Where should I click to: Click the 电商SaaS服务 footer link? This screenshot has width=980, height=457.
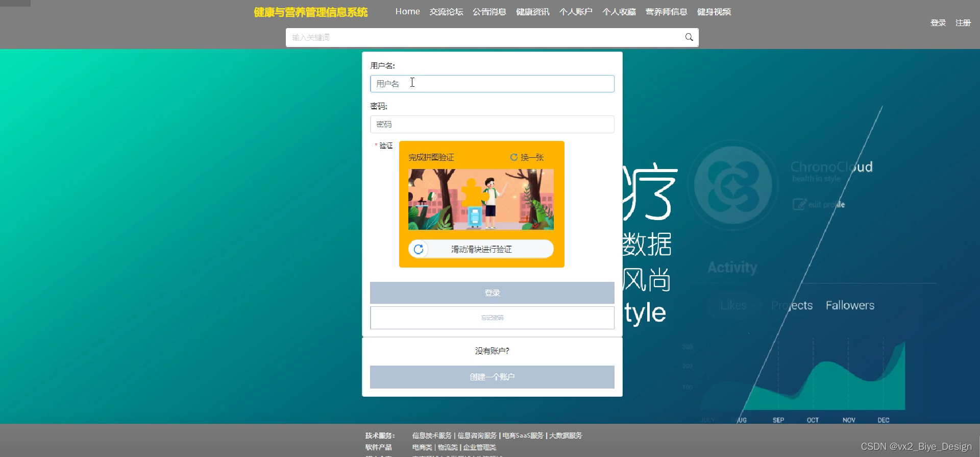523,436
